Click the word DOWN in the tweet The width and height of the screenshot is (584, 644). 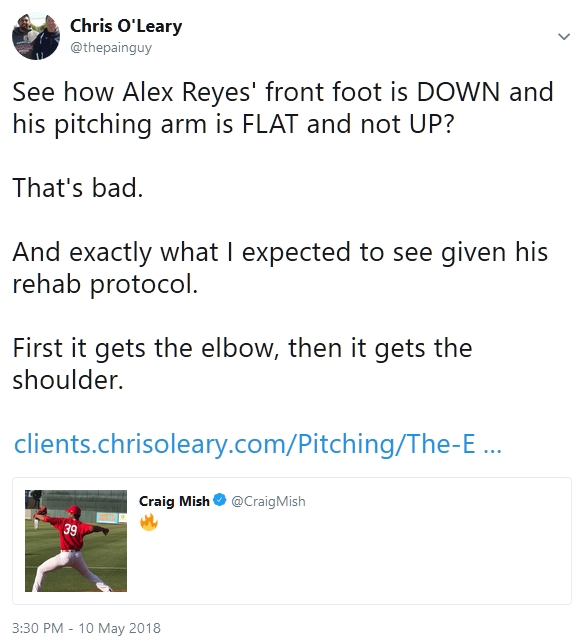[x=458, y=92]
